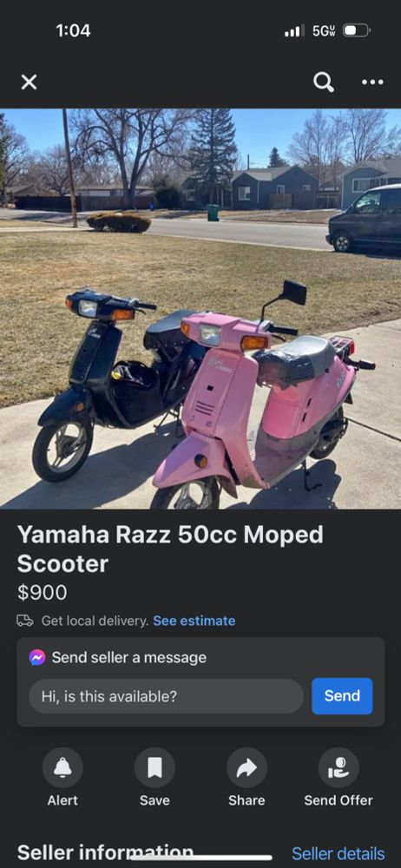This screenshot has height=868, width=401.
Task: Open the three-dots more options menu
Action: coord(372,82)
